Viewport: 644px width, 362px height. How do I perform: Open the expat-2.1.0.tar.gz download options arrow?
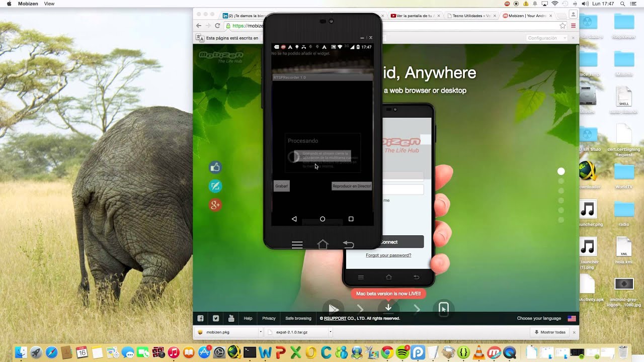(330, 332)
